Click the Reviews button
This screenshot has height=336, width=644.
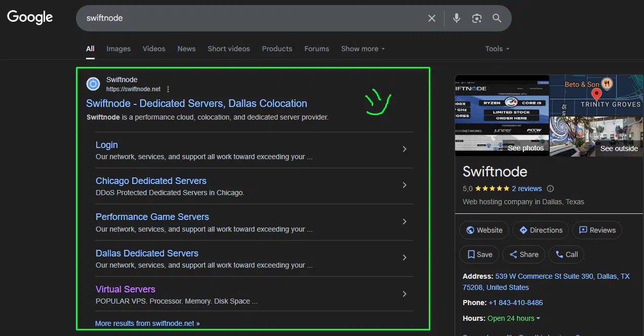point(597,230)
